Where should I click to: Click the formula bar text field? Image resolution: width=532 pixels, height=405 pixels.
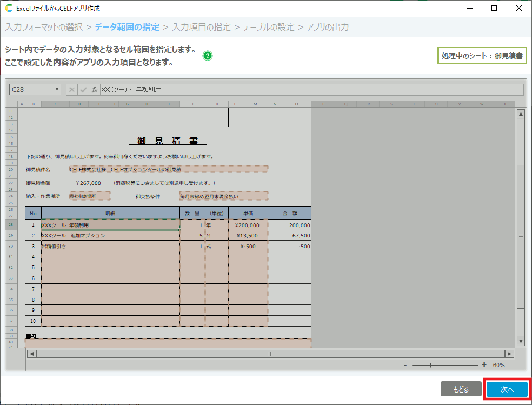tap(311, 90)
